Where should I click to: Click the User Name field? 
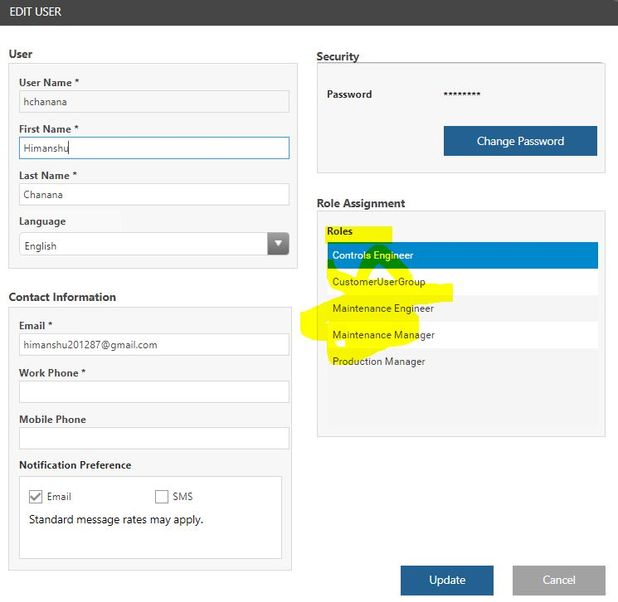[154, 101]
